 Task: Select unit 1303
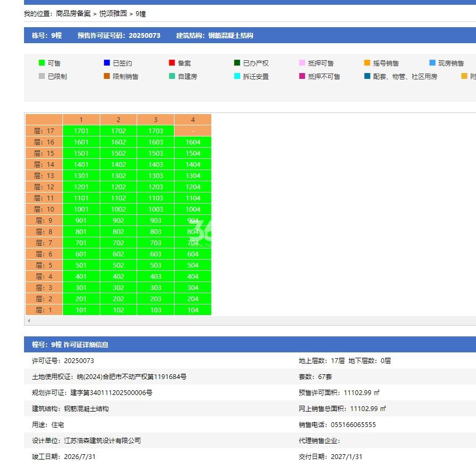point(156,175)
